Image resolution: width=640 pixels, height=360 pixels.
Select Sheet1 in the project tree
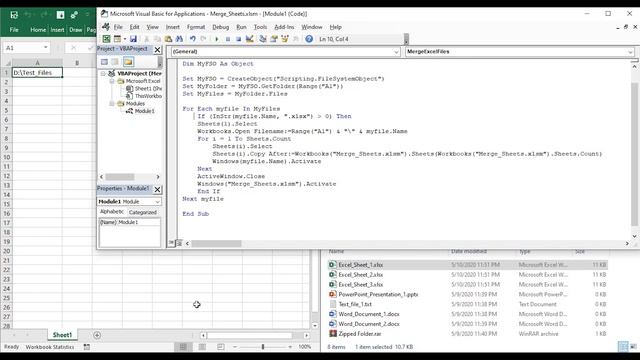pyautogui.click(x=148, y=89)
